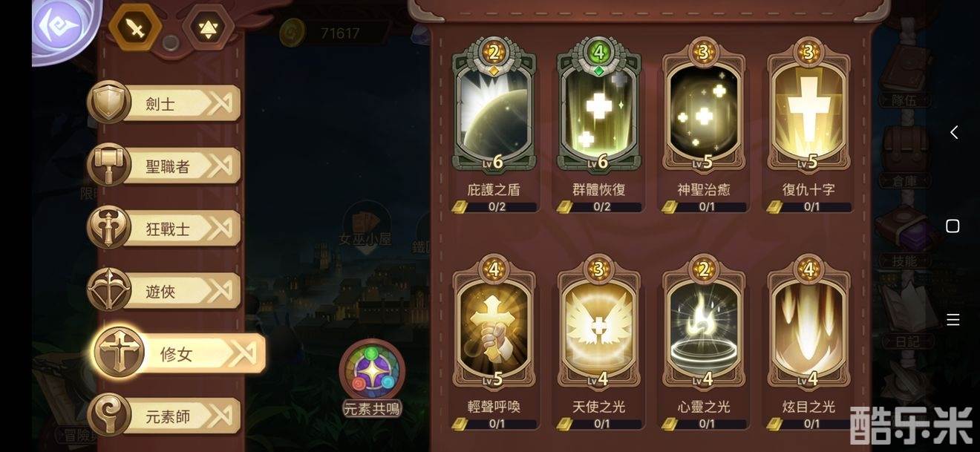The image size is (980, 452).
Task: Select the 聖職者 class entry
Action: pos(164,166)
